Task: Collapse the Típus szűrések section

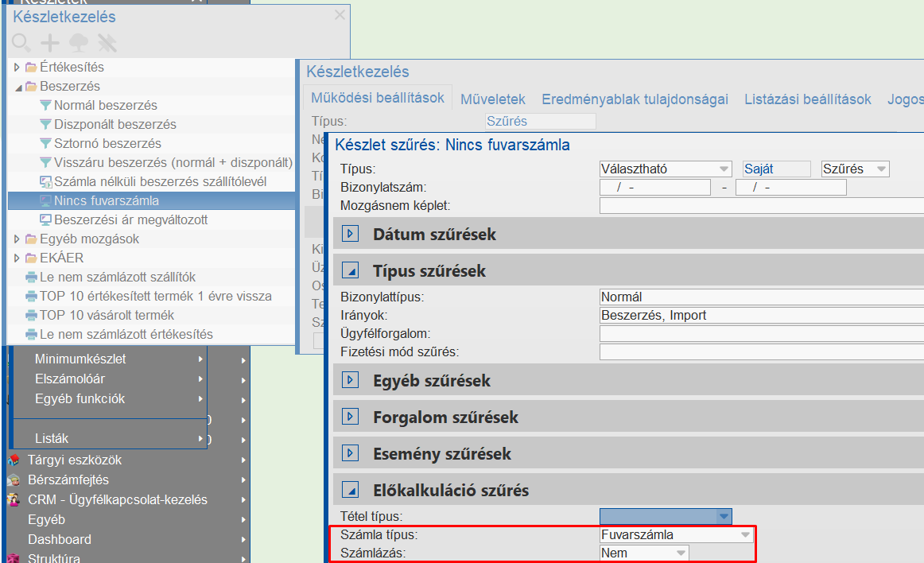Action: click(x=350, y=270)
